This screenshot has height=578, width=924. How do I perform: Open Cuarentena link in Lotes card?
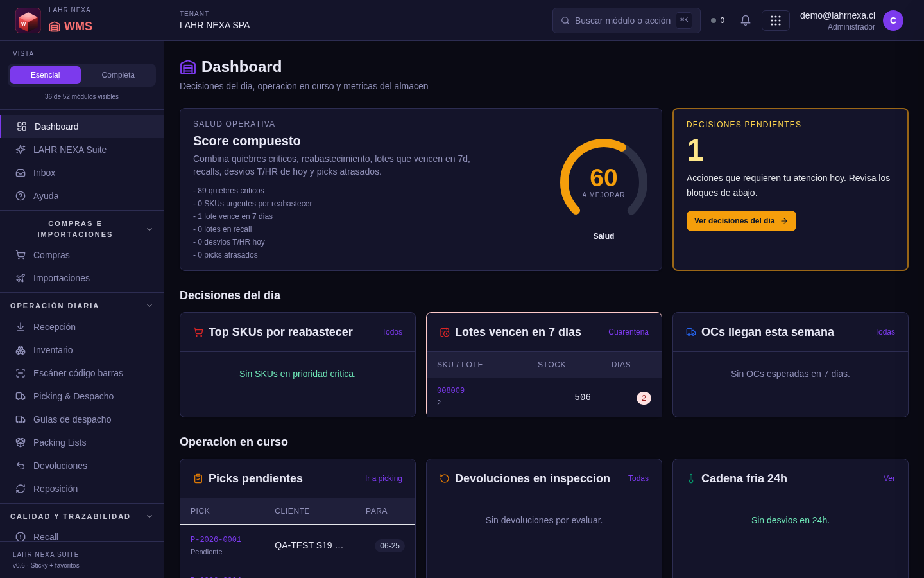(x=628, y=332)
